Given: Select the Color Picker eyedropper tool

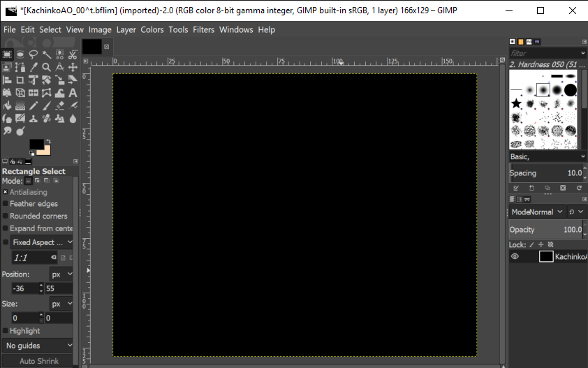Looking at the screenshot, I should pyautogui.click(x=33, y=68).
